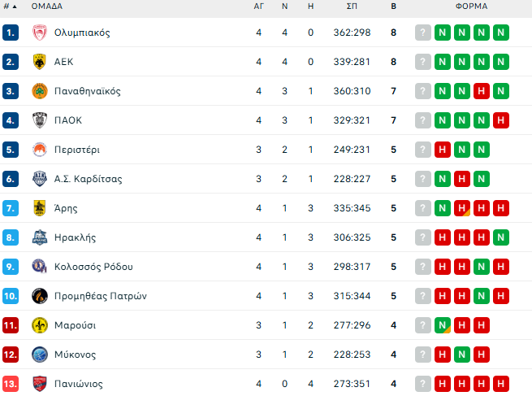Click the Μύκονος team logo

click(x=39, y=355)
